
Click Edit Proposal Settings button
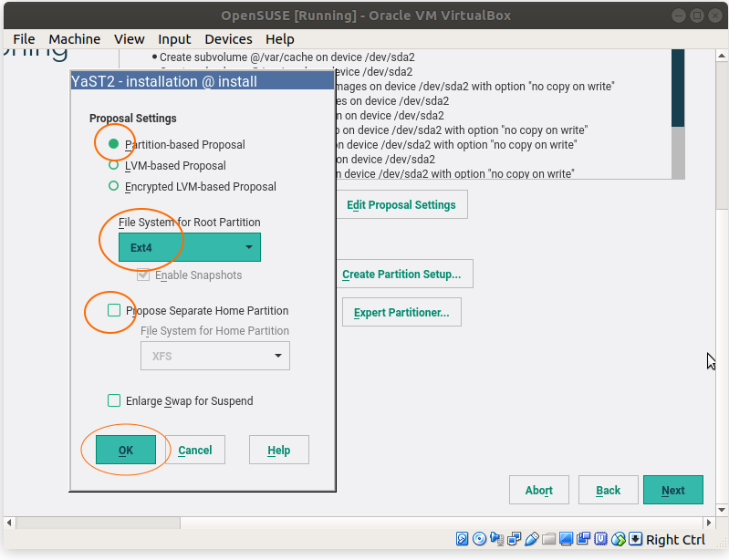tap(401, 204)
